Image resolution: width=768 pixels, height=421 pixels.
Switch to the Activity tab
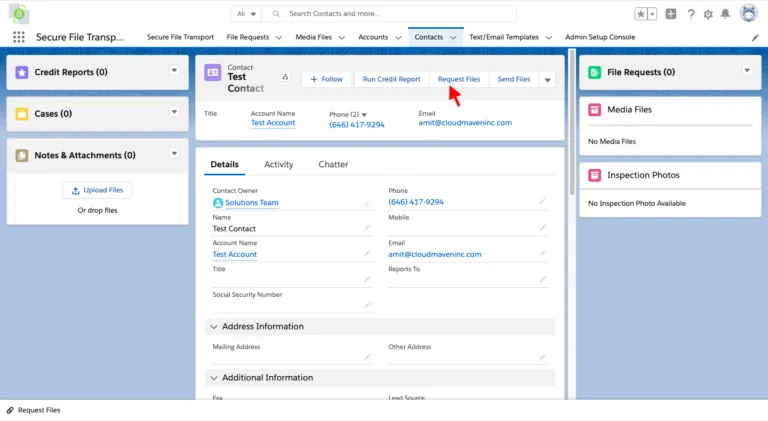pyautogui.click(x=279, y=164)
